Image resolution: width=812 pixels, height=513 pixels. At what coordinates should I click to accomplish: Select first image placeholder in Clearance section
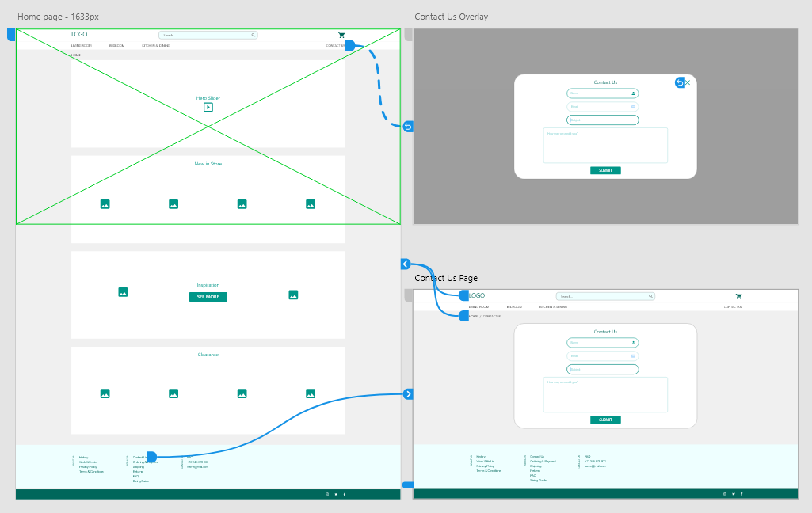[x=105, y=394]
